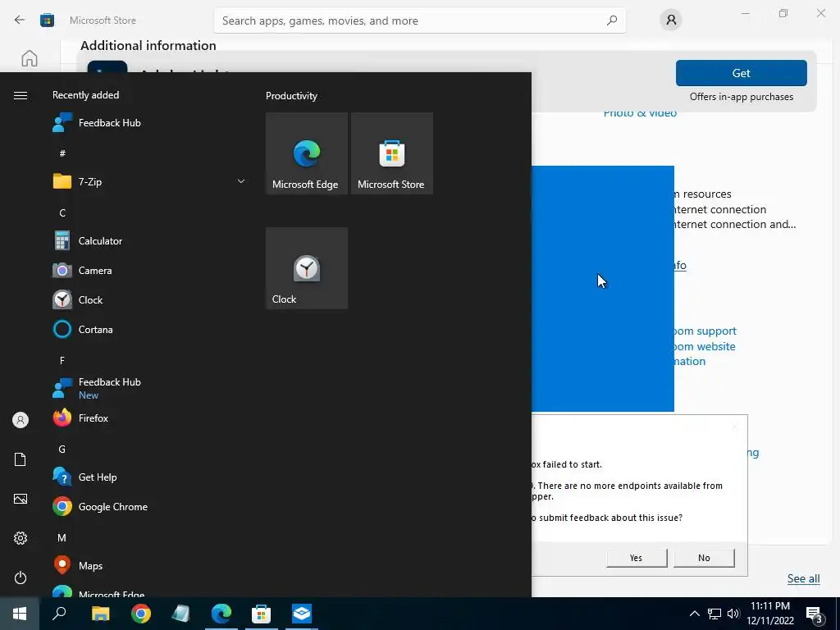Screen dimensions: 840x630
Task: Click the Productivity group title
Action: click(x=291, y=96)
